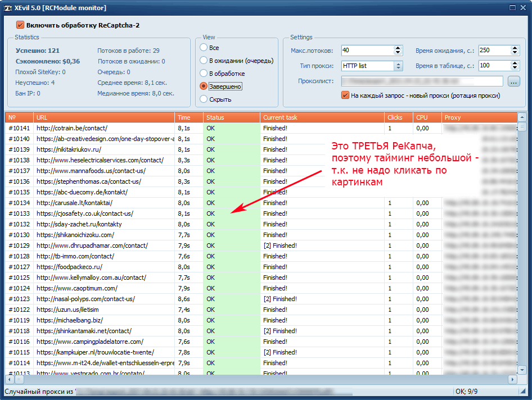Select row with cjosafety.co.uk URL
Image resolution: width=532 pixels, height=400 pixels.
(262, 213)
